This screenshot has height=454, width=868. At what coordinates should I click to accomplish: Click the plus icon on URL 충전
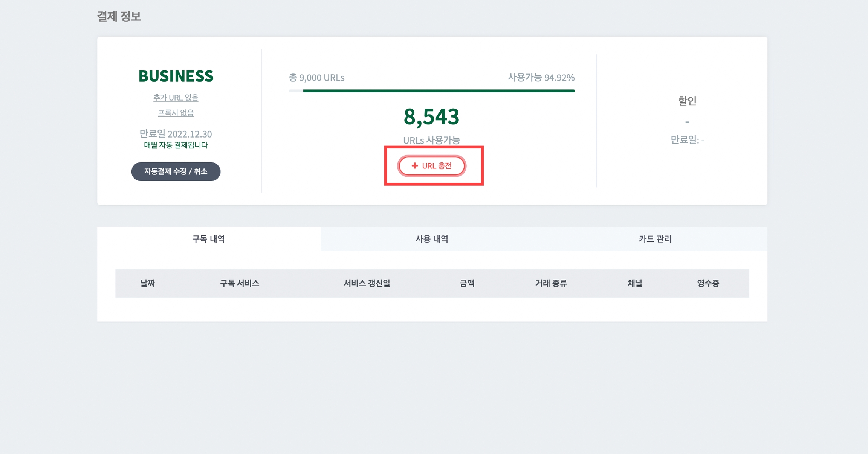pos(415,166)
